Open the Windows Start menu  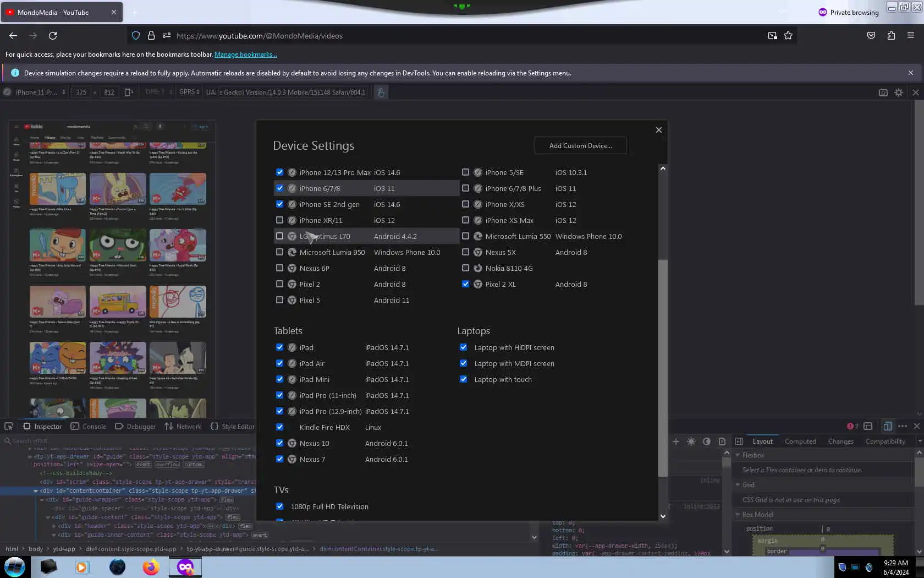pos(15,567)
